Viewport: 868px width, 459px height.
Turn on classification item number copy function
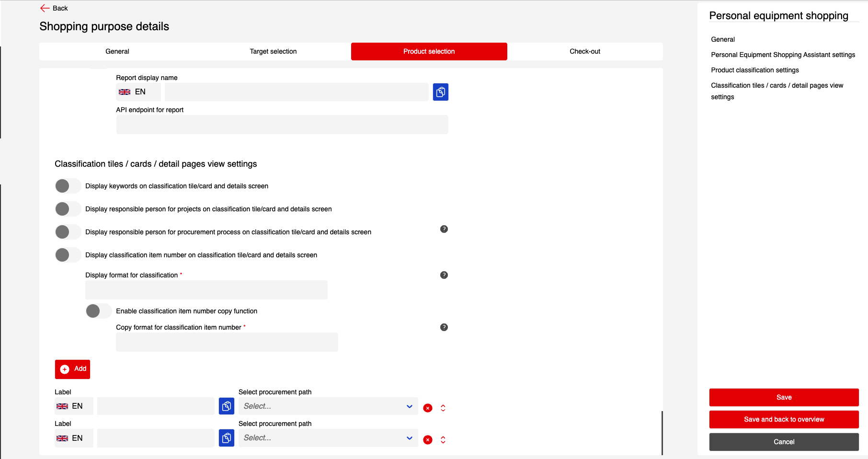98,311
